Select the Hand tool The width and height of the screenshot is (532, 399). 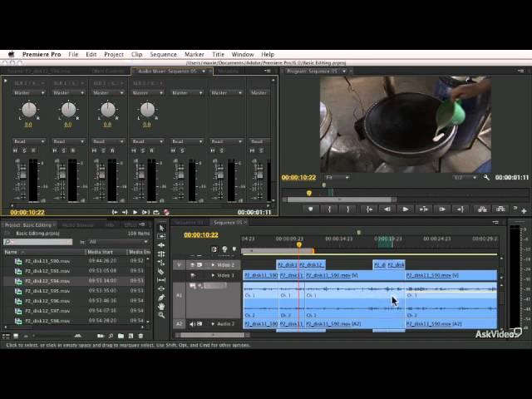pos(161,307)
